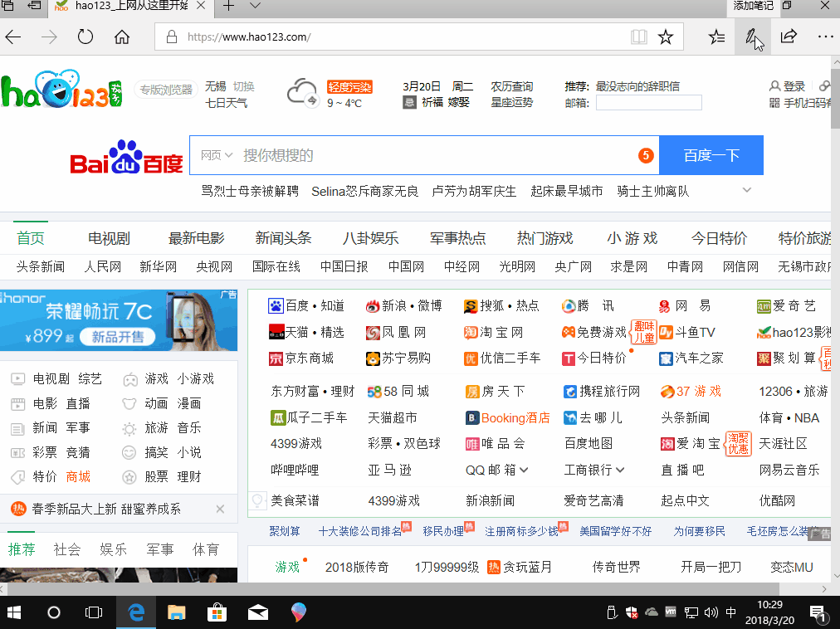
Task: Open the favorites hub icon
Action: tap(716, 37)
